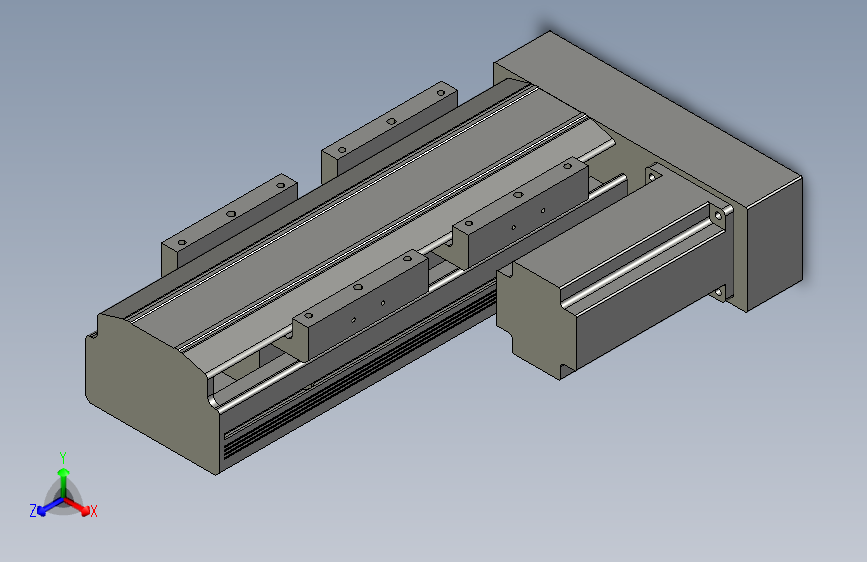Click the red X axis arrow of the triad
This screenshot has width=867, height=562.
pos(78,507)
